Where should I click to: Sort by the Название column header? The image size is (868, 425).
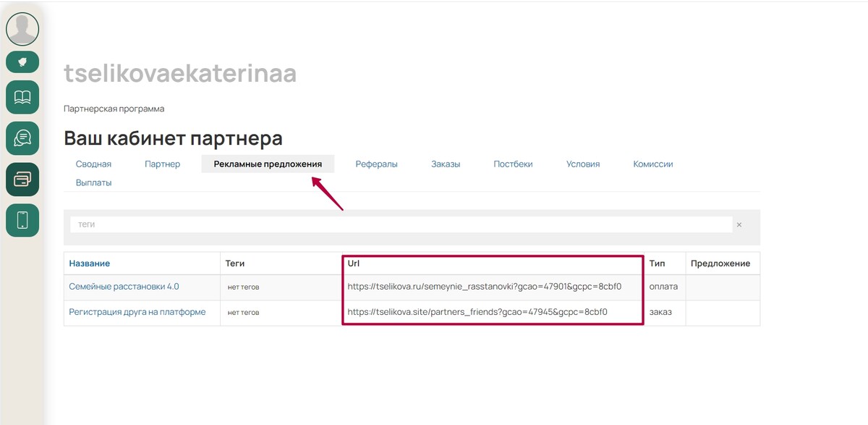click(89, 264)
